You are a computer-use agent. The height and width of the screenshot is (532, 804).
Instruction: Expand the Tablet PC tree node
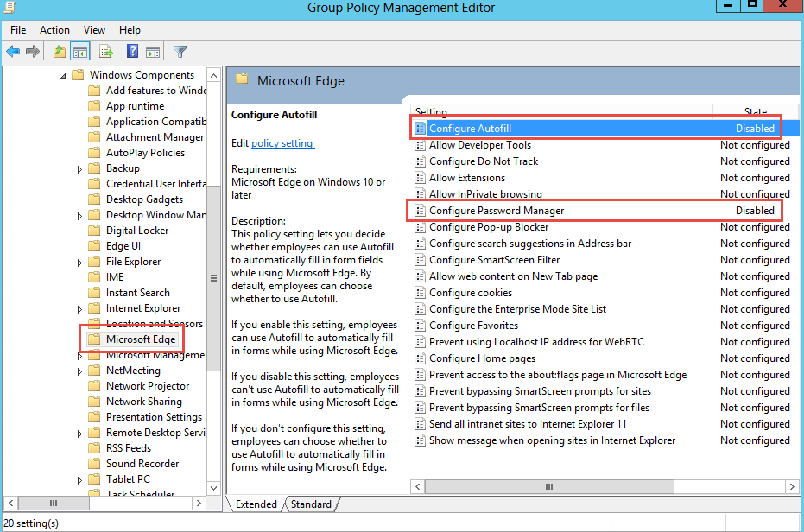79,480
